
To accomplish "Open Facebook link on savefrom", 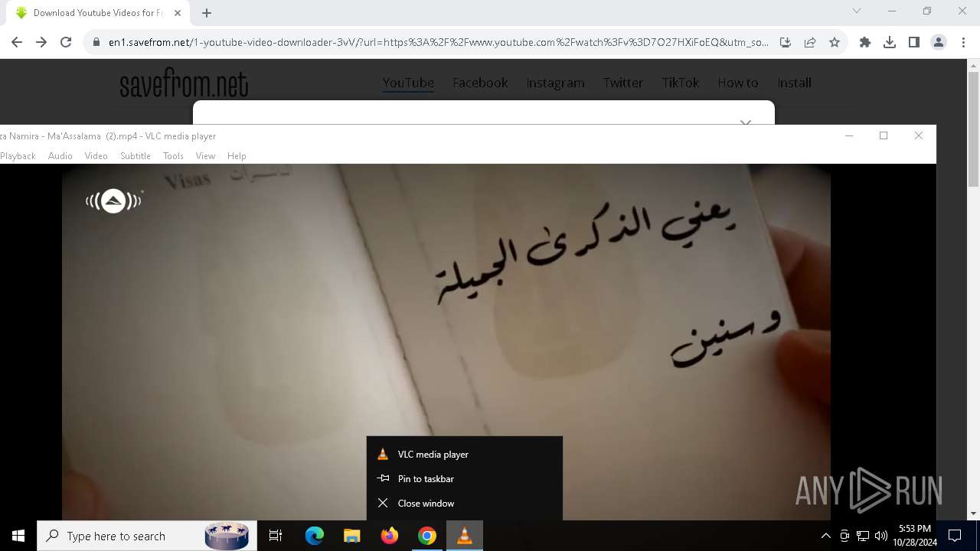I will point(480,83).
